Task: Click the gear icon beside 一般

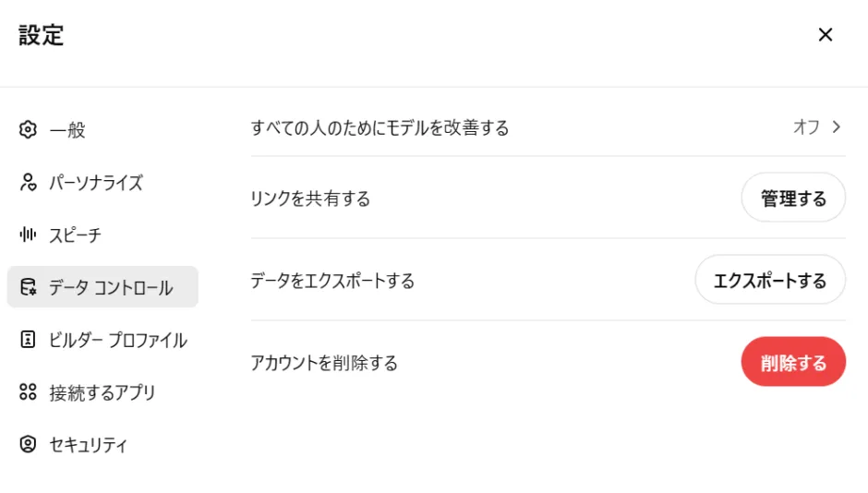Action: point(28,130)
